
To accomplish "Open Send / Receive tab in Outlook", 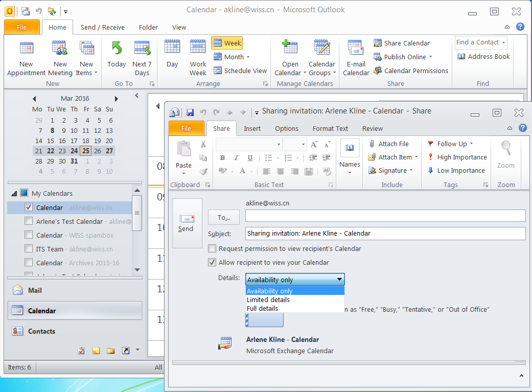I will (102, 27).
